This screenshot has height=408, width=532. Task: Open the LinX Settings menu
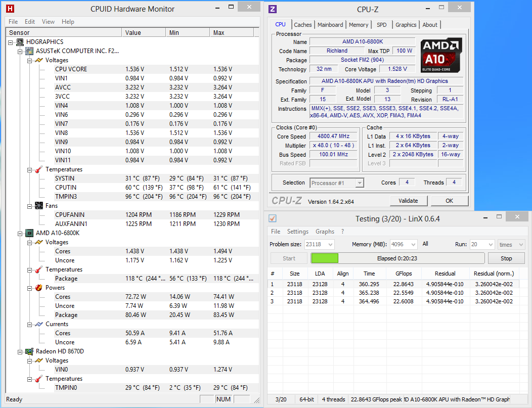tap(298, 232)
